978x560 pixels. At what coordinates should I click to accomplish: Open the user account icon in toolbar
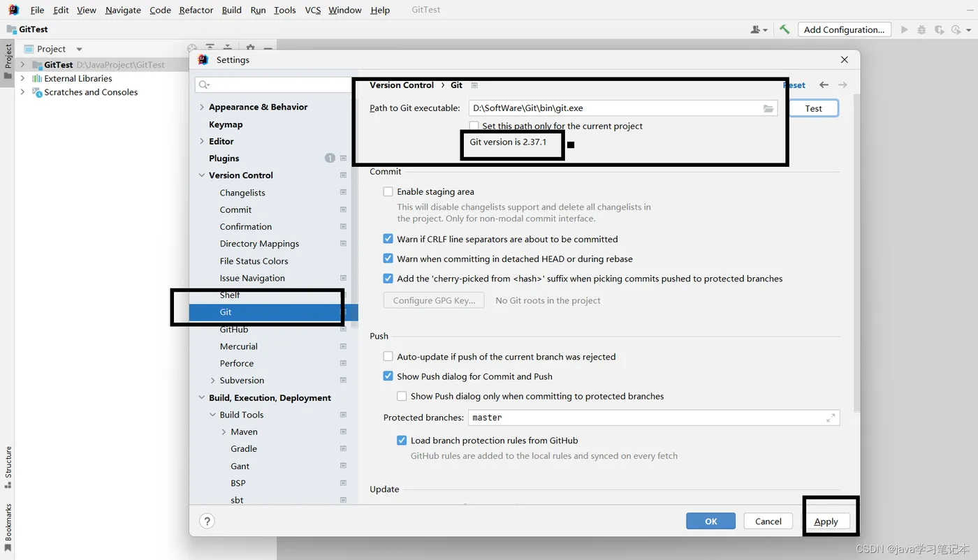click(759, 29)
